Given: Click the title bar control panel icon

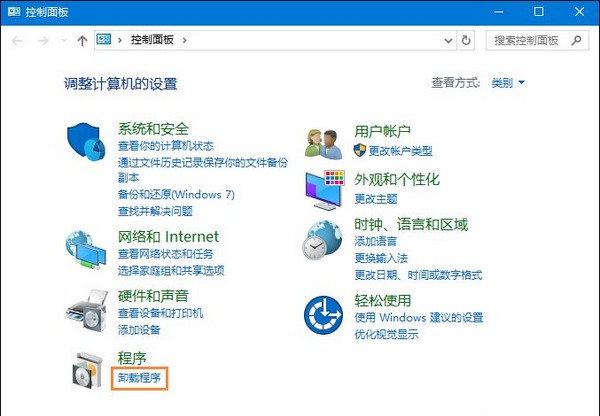Looking at the screenshot, I should tap(14, 11).
